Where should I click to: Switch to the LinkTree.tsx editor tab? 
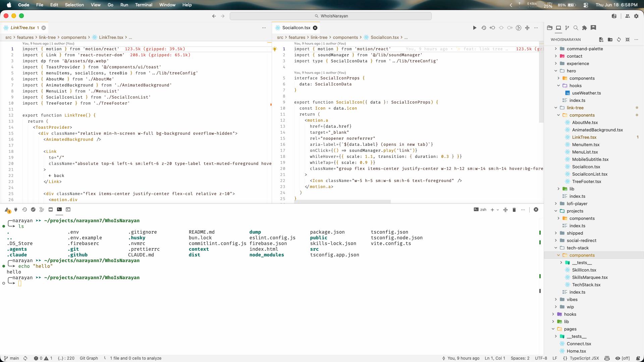[23, 28]
